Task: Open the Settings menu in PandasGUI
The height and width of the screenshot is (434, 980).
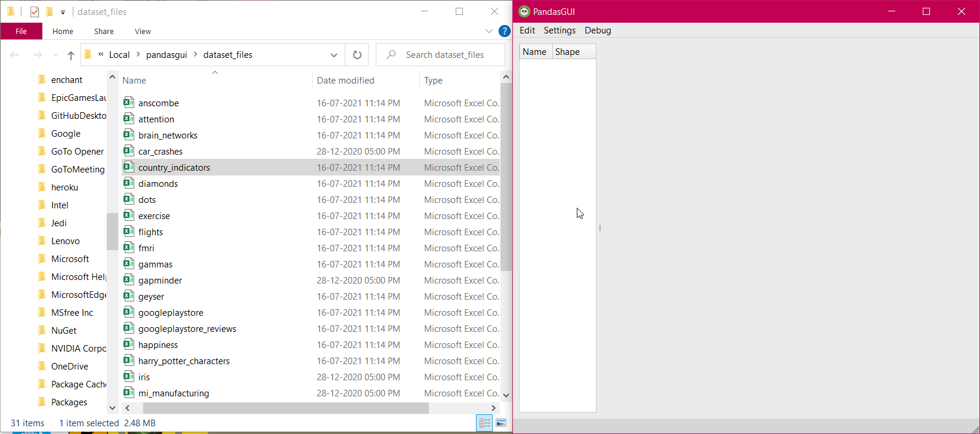Action: pyautogui.click(x=559, y=30)
